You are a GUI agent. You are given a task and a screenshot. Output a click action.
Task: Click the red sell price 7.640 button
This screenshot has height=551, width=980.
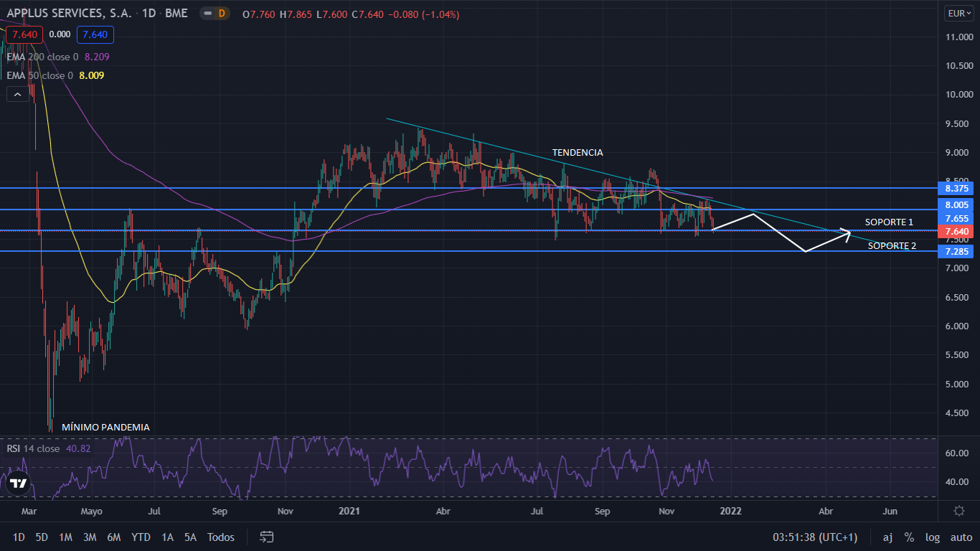[24, 34]
